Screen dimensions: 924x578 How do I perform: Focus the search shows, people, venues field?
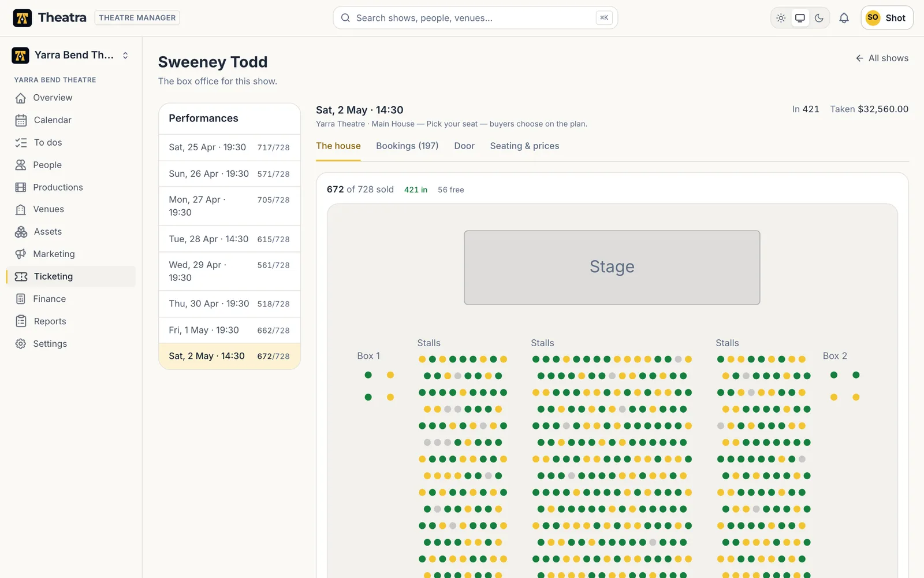point(475,18)
